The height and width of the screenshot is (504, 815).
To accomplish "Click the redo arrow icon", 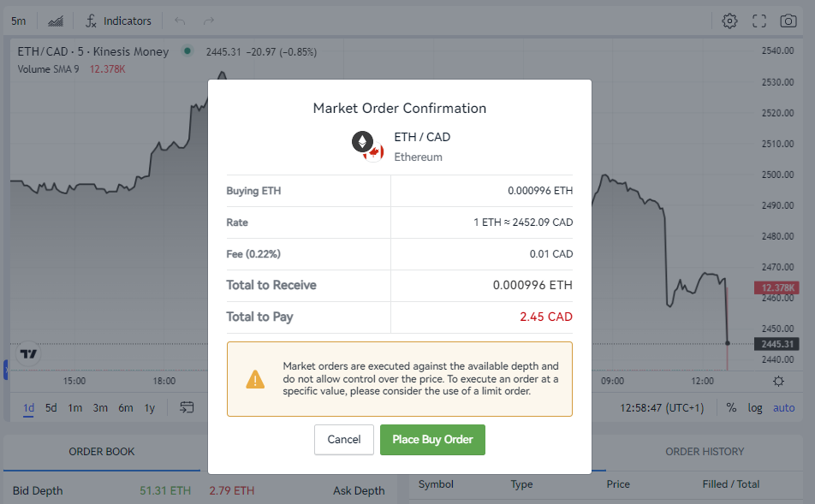I will tap(209, 21).
